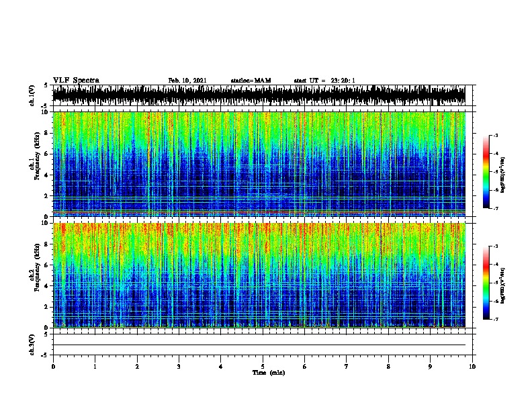
Task: Click the ch.1 frequency axis "6" tick label
Action: tap(46, 154)
